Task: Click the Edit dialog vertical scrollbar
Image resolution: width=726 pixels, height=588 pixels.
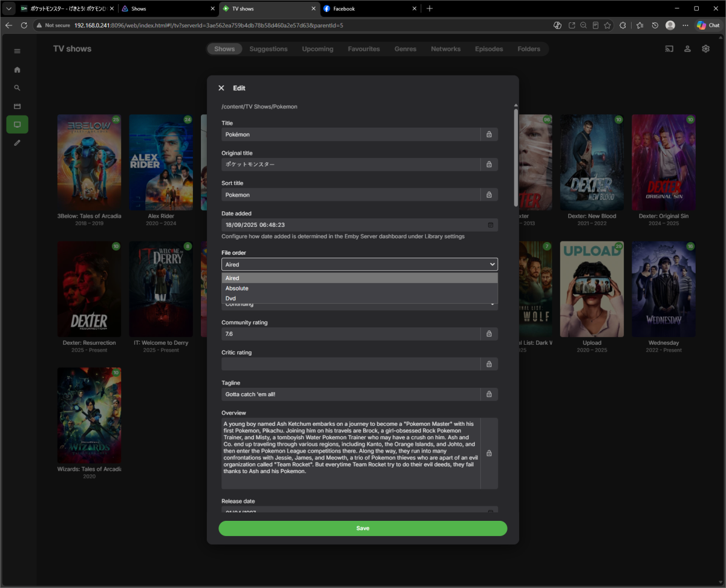Action: [x=516, y=157]
